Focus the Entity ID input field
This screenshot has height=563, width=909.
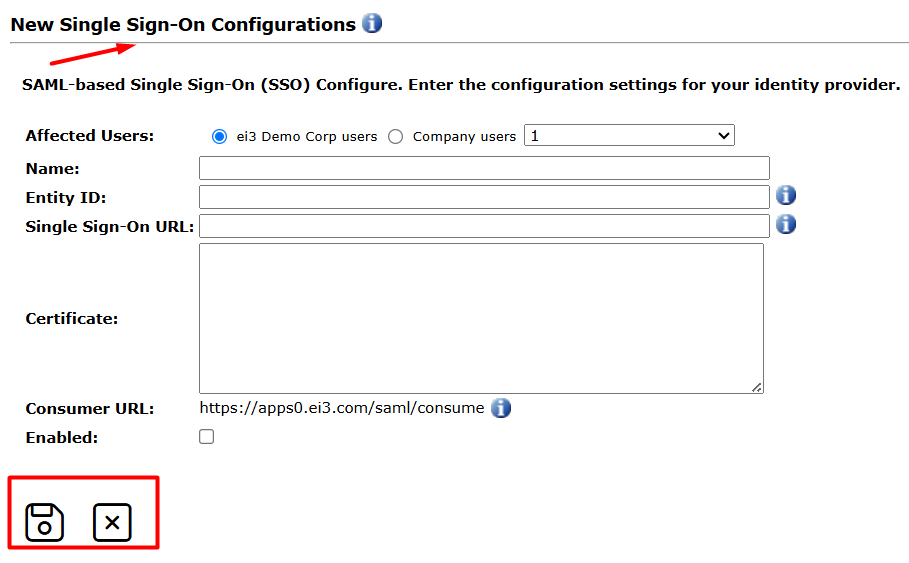pyautogui.click(x=484, y=197)
